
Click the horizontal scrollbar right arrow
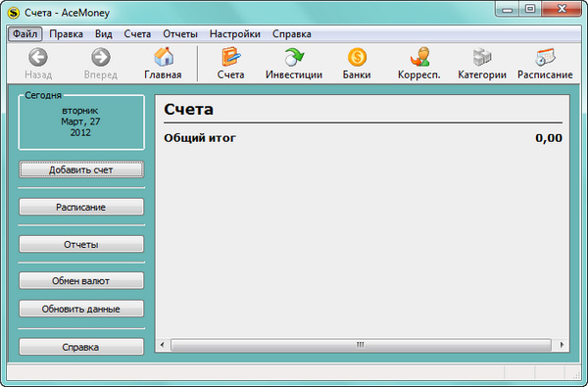pos(562,345)
